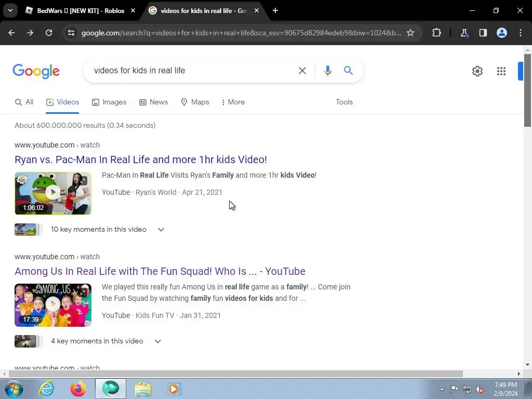Open Chrome three-dot menu
The width and height of the screenshot is (532, 399).
pyautogui.click(x=521, y=33)
